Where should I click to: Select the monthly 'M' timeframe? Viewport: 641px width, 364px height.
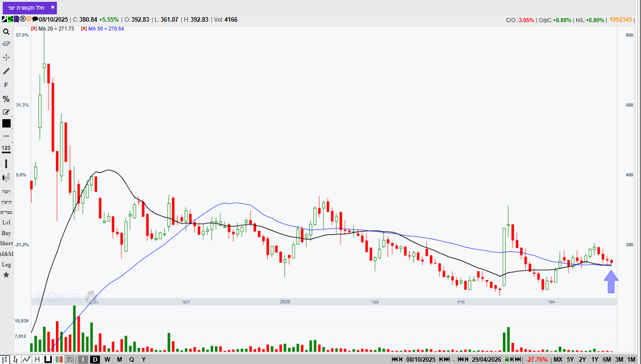tap(119, 359)
